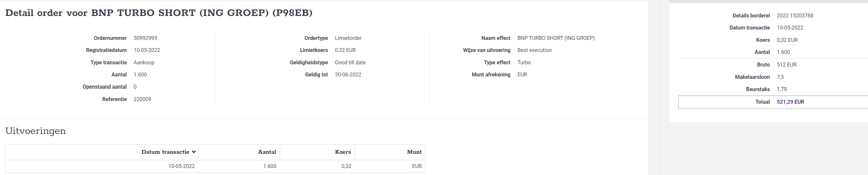Image resolution: width=868 pixels, height=175 pixels.
Task: Click the Detail order page title
Action: [159, 13]
